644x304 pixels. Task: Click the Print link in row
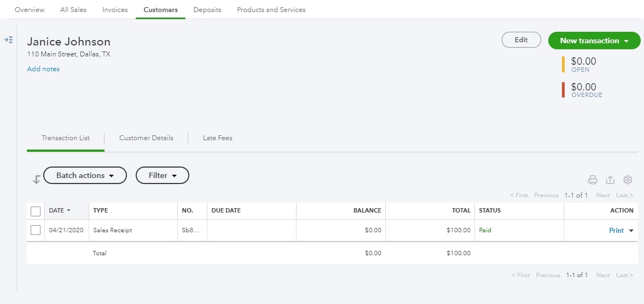point(616,231)
